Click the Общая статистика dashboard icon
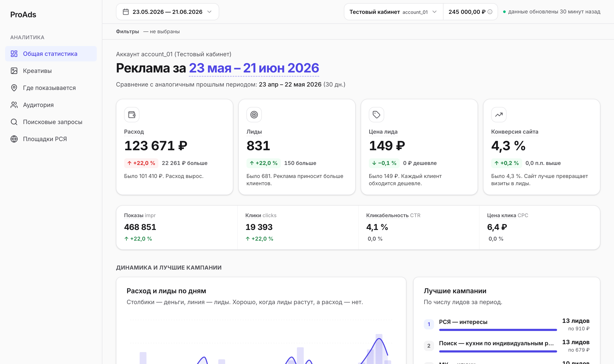The width and height of the screenshot is (614, 364). (14, 54)
